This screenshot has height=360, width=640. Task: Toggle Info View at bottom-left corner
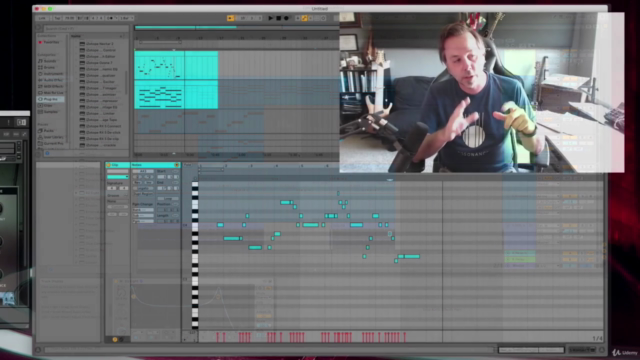[38, 350]
